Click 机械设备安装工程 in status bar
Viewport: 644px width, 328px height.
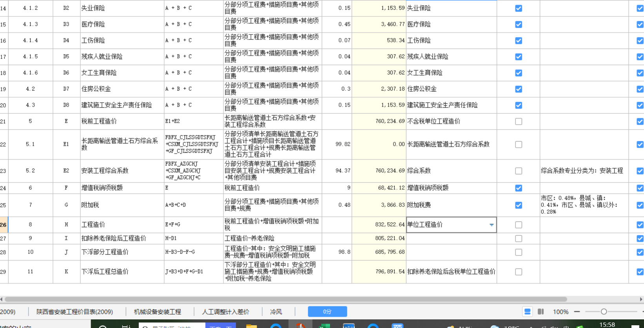(158, 312)
